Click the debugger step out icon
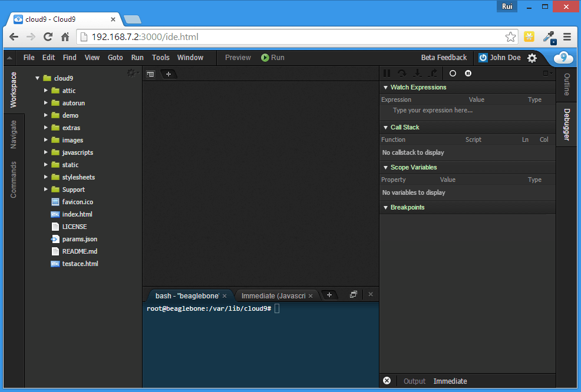The height and width of the screenshot is (392, 581). 433,74
